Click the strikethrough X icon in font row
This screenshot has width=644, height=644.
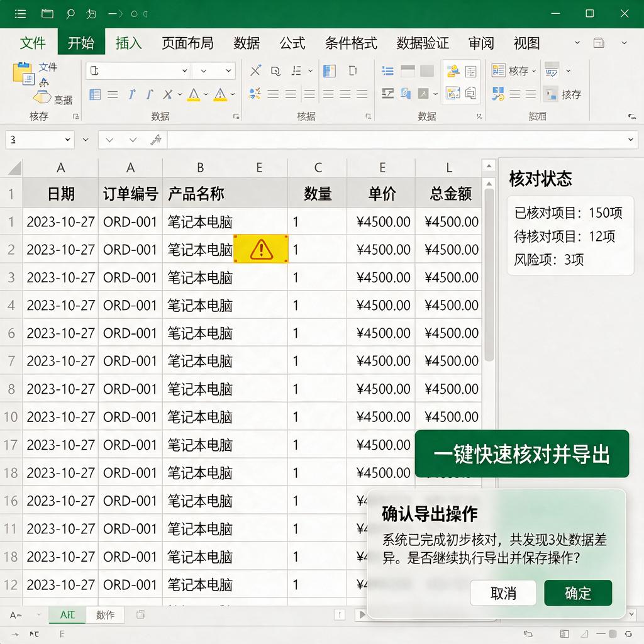(167, 94)
